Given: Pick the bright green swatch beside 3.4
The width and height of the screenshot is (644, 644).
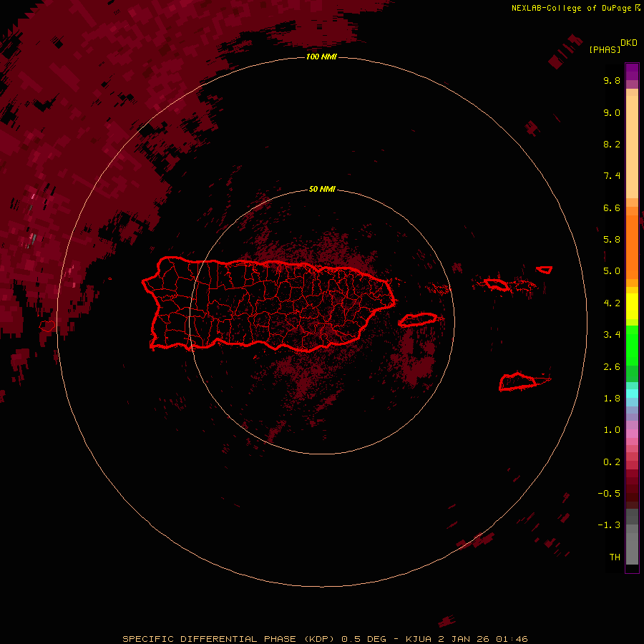Looking at the screenshot, I should (632, 345).
